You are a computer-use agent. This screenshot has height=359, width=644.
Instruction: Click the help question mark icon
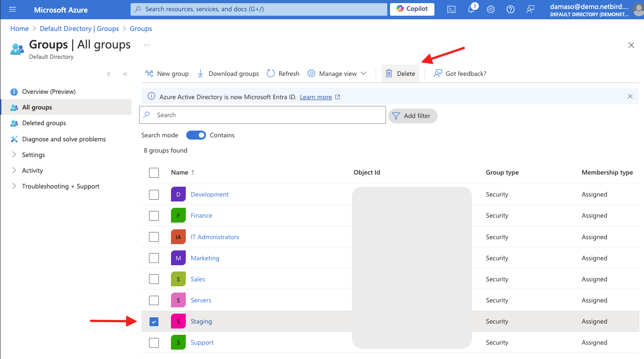pos(510,9)
